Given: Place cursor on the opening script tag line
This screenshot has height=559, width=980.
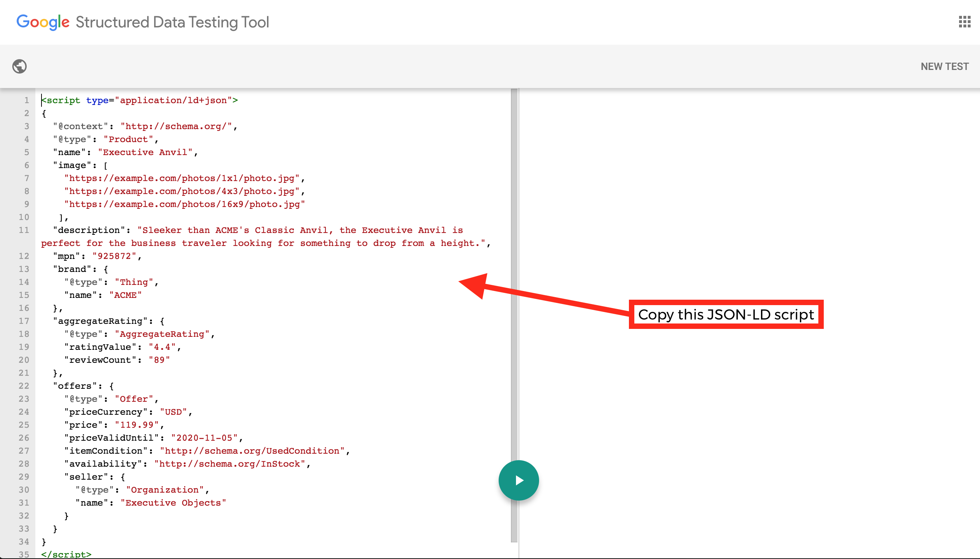Looking at the screenshot, I should tap(139, 100).
